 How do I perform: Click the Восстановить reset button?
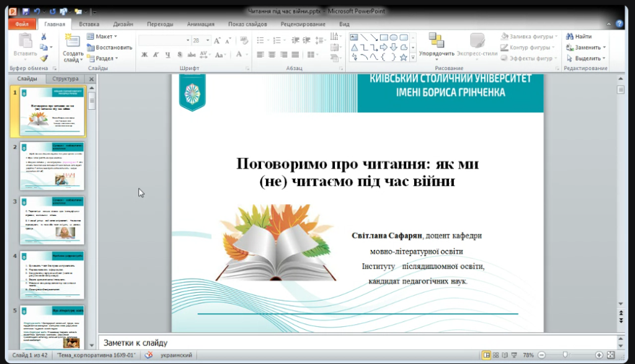click(109, 47)
